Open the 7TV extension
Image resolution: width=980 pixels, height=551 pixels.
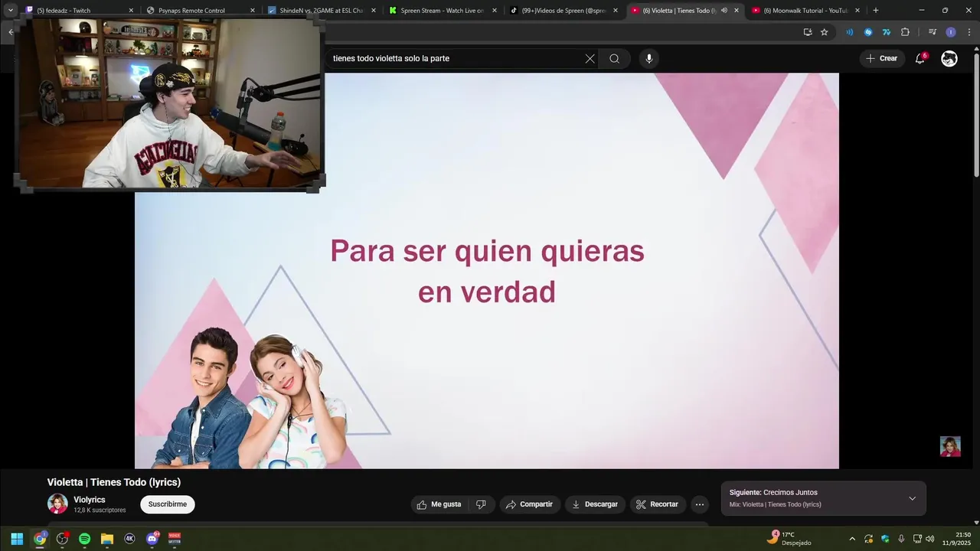887,32
